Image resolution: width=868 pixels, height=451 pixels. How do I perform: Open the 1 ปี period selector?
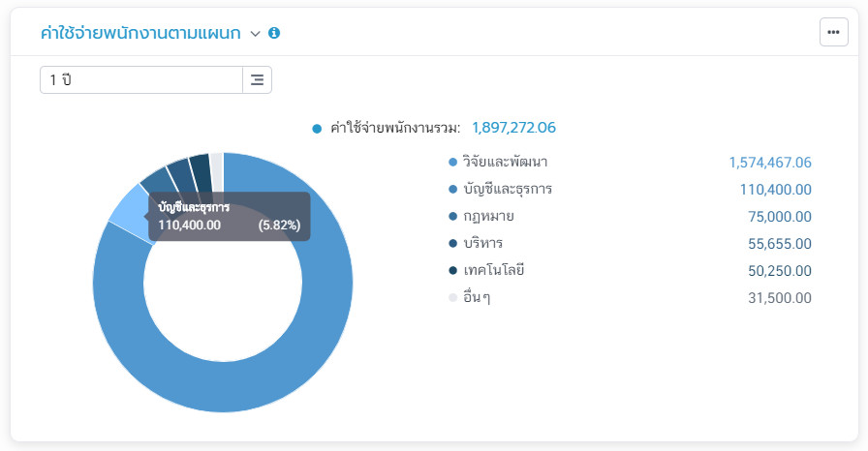pos(141,79)
